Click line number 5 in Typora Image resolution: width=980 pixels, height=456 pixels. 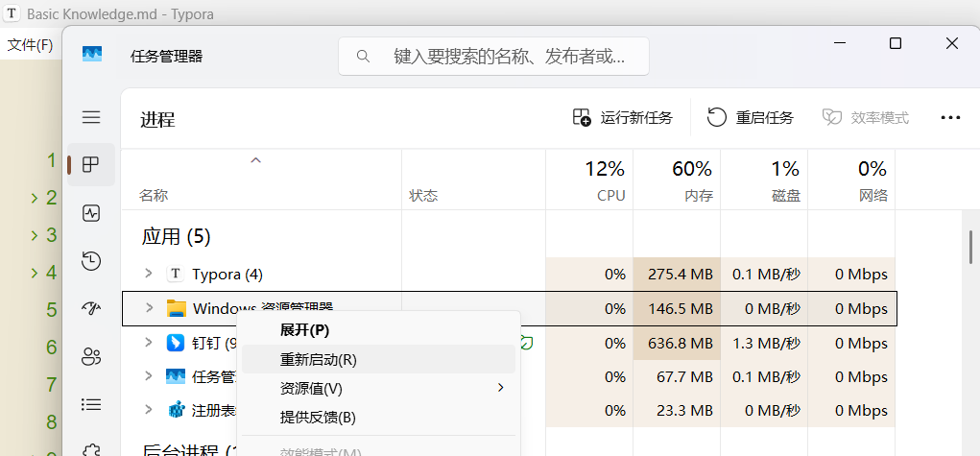pyautogui.click(x=52, y=310)
